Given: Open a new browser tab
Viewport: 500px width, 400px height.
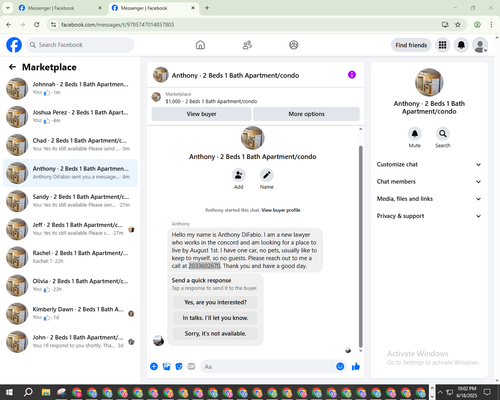Looking at the screenshot, I should tap(207, 8).
